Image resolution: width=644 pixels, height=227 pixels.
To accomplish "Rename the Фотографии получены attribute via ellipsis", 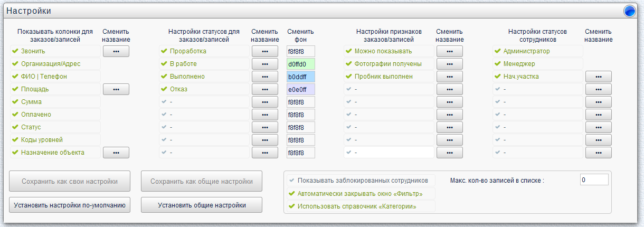I will pyautogui.click(x=450, y=64).
